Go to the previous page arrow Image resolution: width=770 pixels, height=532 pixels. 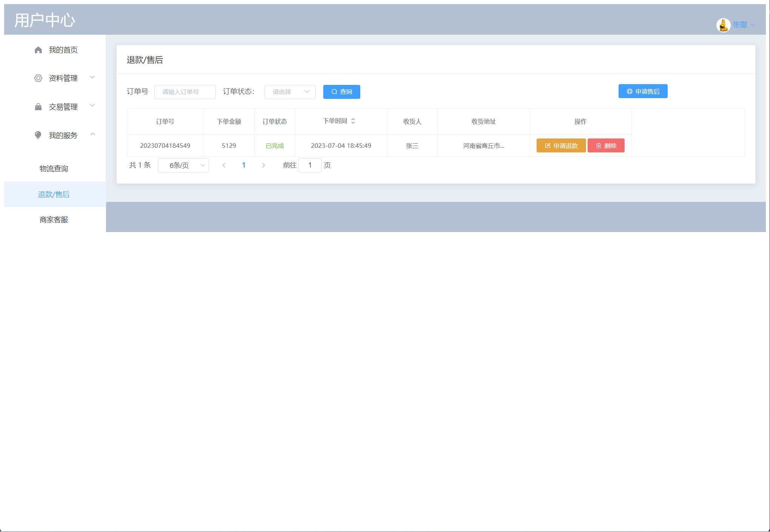click(x=224, y=165)
